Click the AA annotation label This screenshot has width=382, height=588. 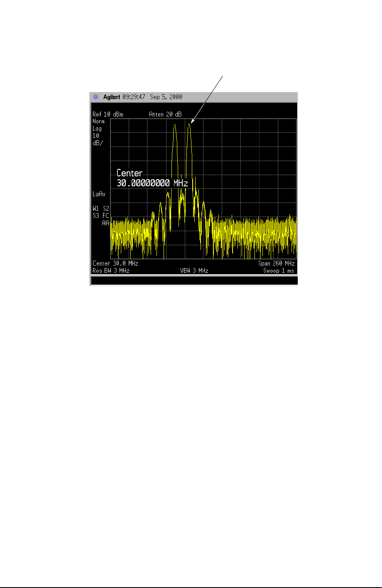click(x=105, y=223)
